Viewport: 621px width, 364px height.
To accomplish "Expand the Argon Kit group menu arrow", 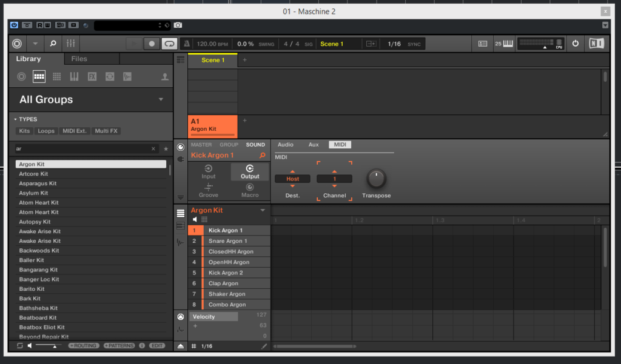I will [x=263, y=210].
